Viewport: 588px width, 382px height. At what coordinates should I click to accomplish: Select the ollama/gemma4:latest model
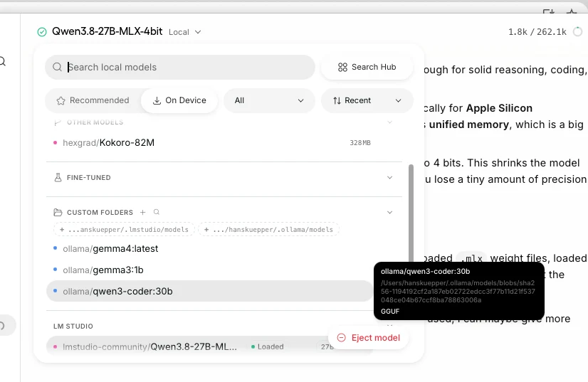click(210, 248)
